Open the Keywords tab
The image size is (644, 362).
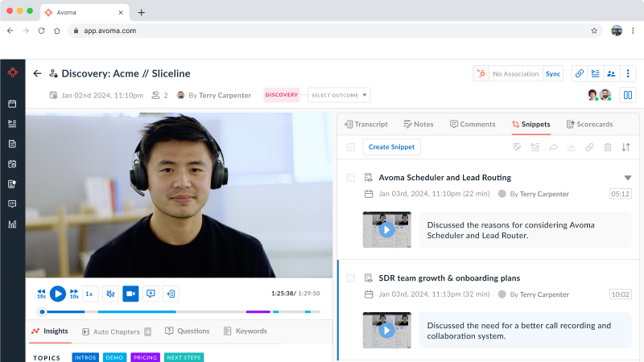click(x=246, y=331)
